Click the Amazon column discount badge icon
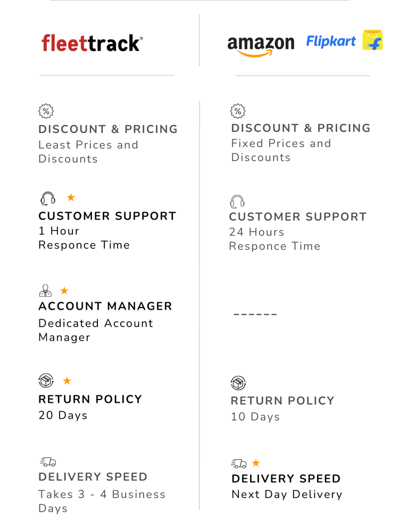This screenshot has height=532, width=399. [x=238, y=111]
